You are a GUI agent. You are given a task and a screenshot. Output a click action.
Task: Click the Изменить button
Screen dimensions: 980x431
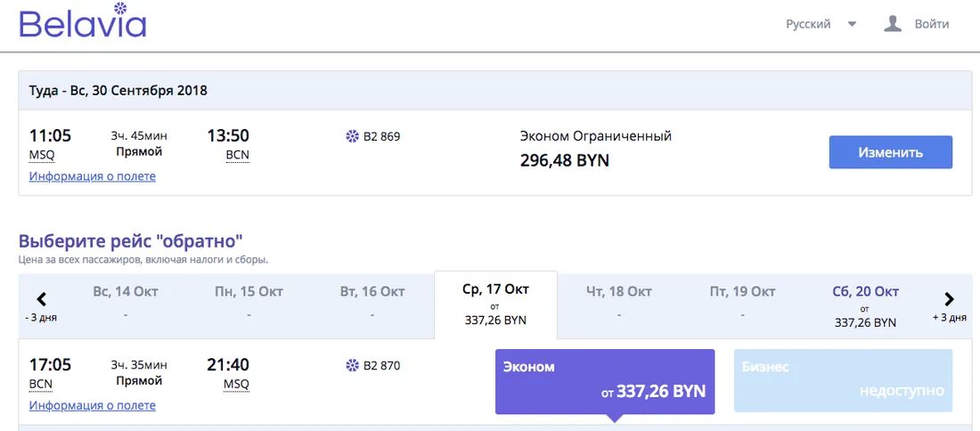(x=891, y=152)
